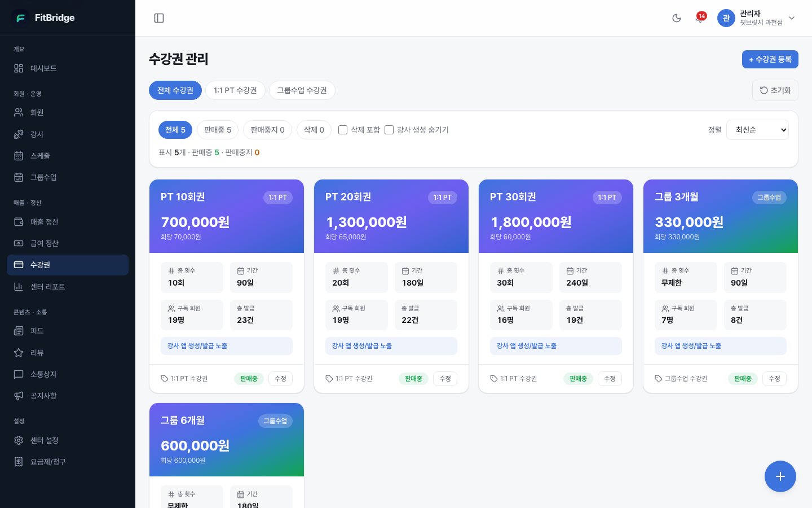Click the 700,000원 price text
The height and width of the screenshot is (508, 812).
pyautogui.click(x=195, y=222)
